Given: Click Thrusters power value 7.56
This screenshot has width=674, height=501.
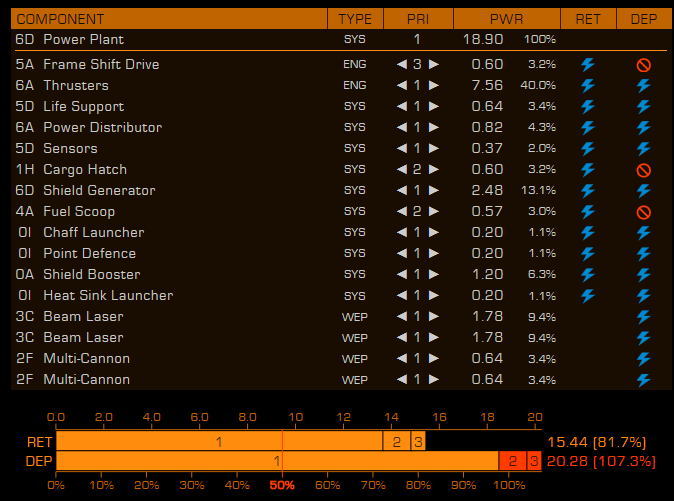Looking at the screenshot, I should [x=487, y=86].
